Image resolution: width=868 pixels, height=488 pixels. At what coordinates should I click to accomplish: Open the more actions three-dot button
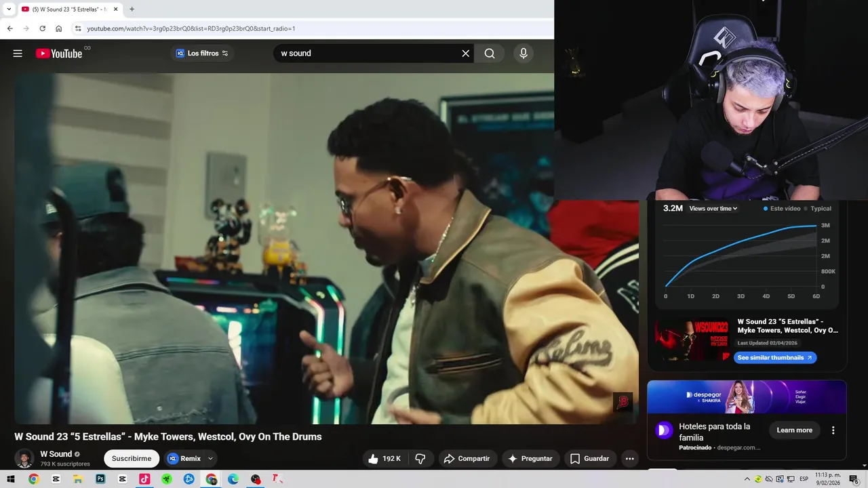pyautogui.click(x=629, y=459)
